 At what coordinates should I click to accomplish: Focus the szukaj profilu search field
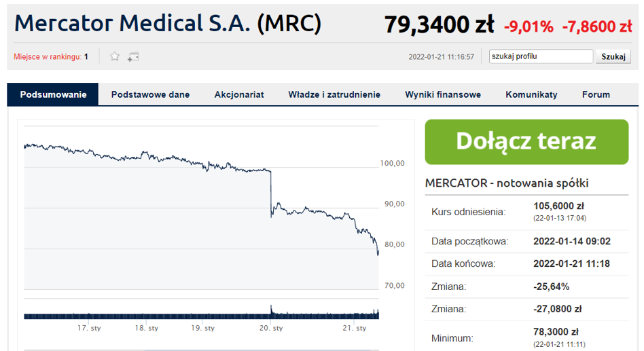click(541, 56)
